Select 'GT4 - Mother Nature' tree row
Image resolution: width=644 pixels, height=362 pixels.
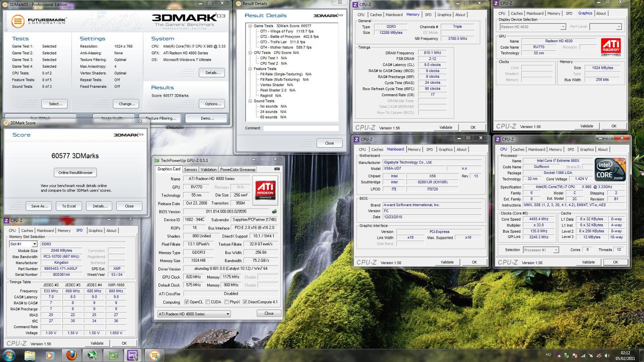[286, 47]
